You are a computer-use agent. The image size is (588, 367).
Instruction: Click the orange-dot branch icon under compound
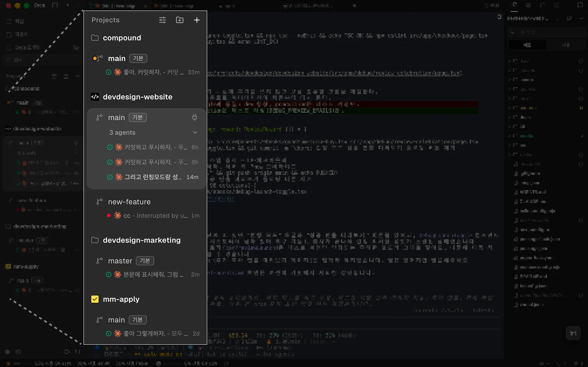(97, 59)
